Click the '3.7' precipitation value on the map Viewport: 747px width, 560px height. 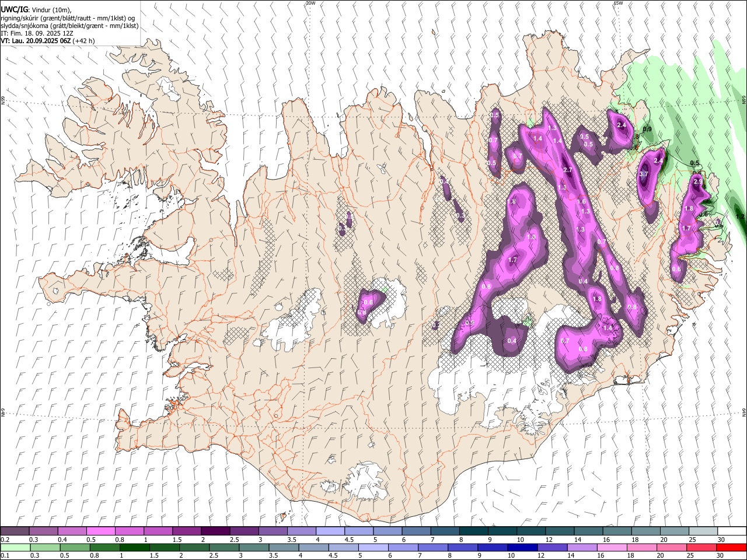(x=644, y=174)
